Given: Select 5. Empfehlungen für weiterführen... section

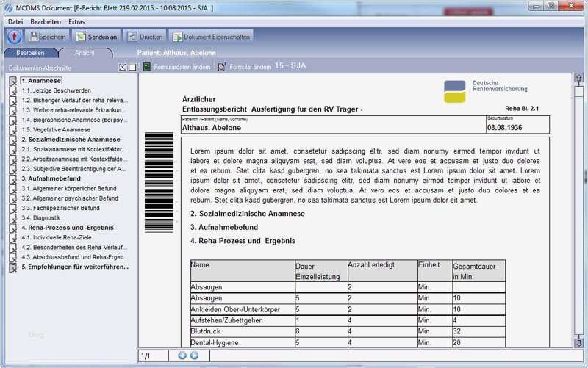Looking at the screenshot, I should click(75, 267).
